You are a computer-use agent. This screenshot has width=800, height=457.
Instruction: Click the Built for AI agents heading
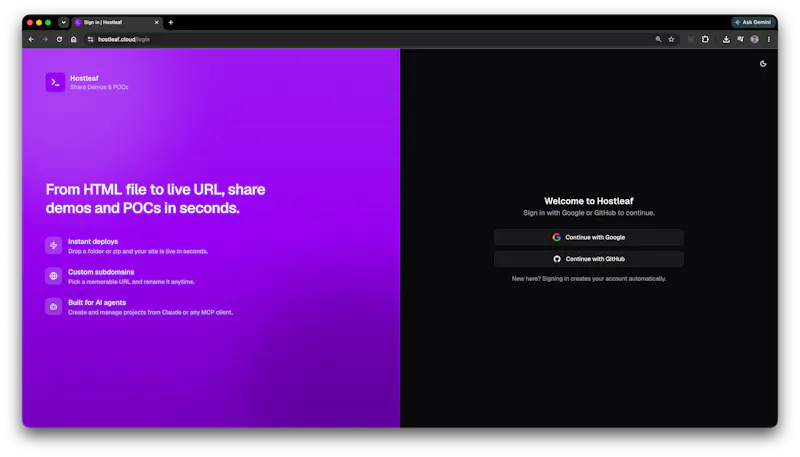97,302
